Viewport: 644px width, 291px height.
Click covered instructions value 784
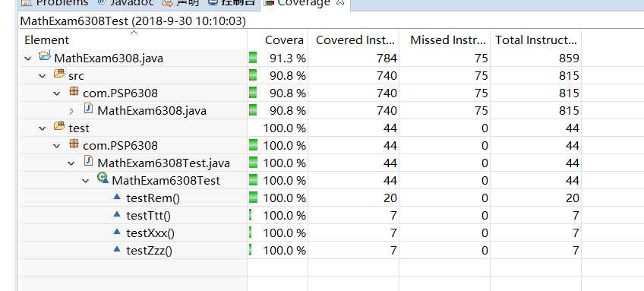[387, 59]
